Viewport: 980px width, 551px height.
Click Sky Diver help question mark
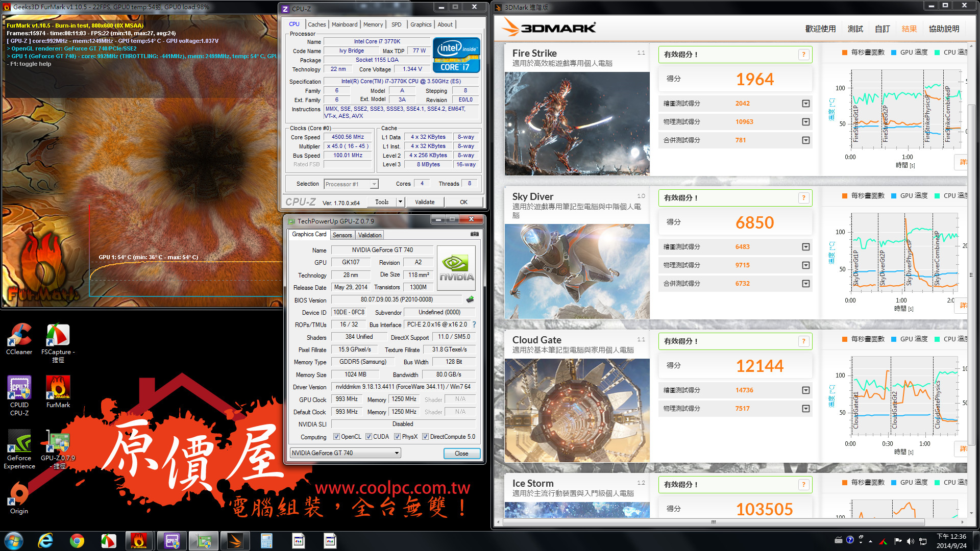tap(803, 198)
